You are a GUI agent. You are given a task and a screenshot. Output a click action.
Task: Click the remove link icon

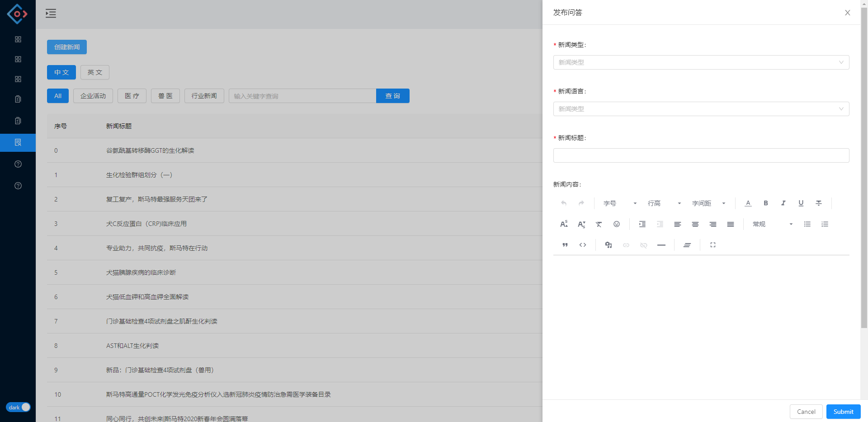(x=644, y=245)
